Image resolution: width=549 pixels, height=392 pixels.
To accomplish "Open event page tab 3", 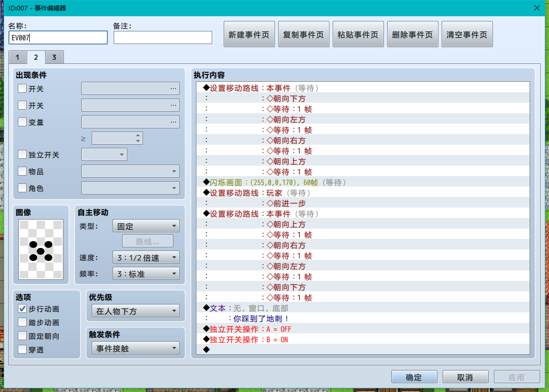I will point(54,57).
